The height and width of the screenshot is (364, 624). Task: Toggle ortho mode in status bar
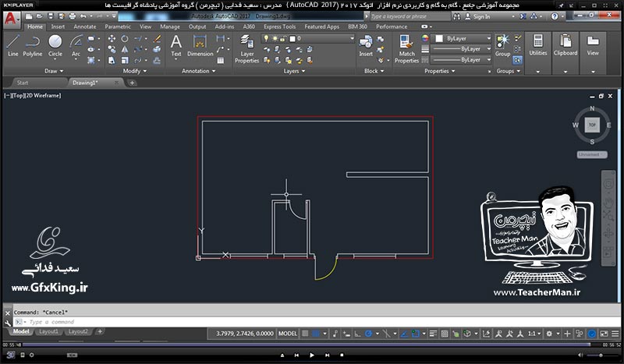tap(357, 334)
